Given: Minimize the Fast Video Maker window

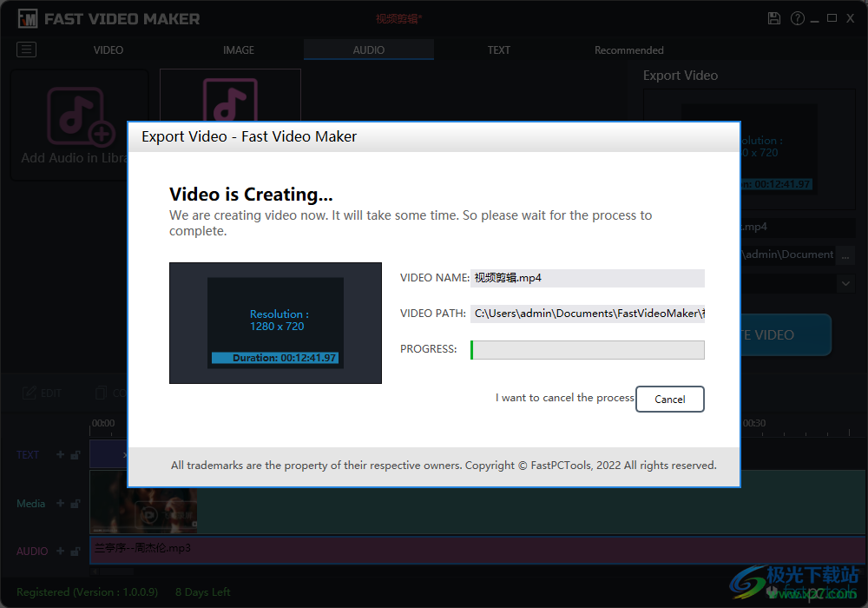Looking at the screenshot, I should tap(814, 19).
